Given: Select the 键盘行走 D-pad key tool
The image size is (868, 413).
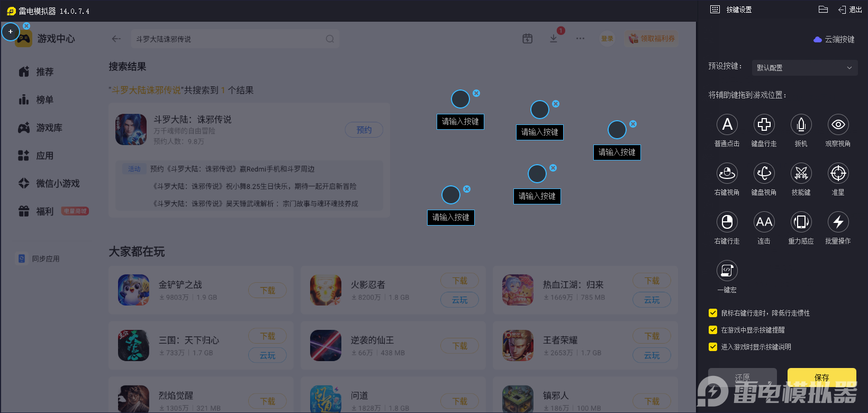Looking at the screenshot, I should click(764, 124).
